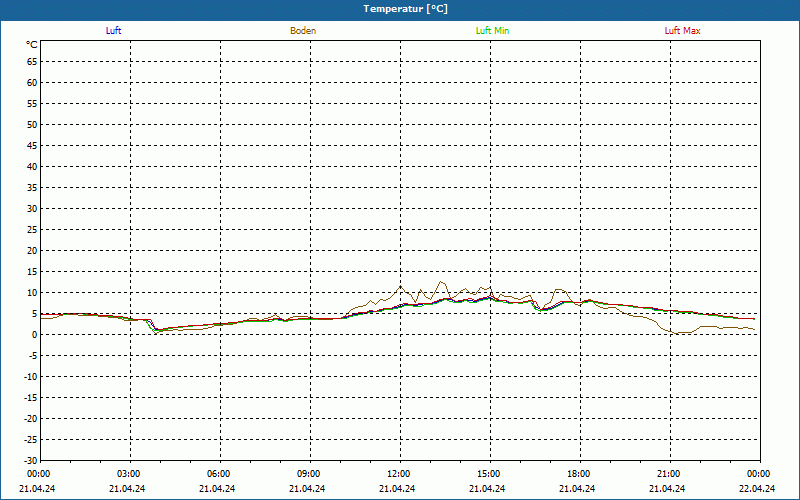Screen dimensions: 800x500
Task: Click the Luft legend label
Action: pos(113,31)
